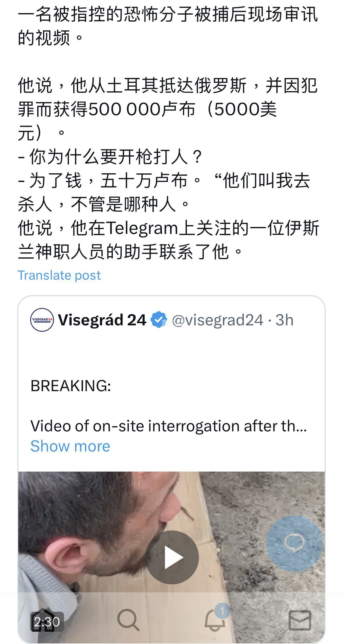
Task: Click the first paragraph of Chinese post text
Action: pos(168,26)
